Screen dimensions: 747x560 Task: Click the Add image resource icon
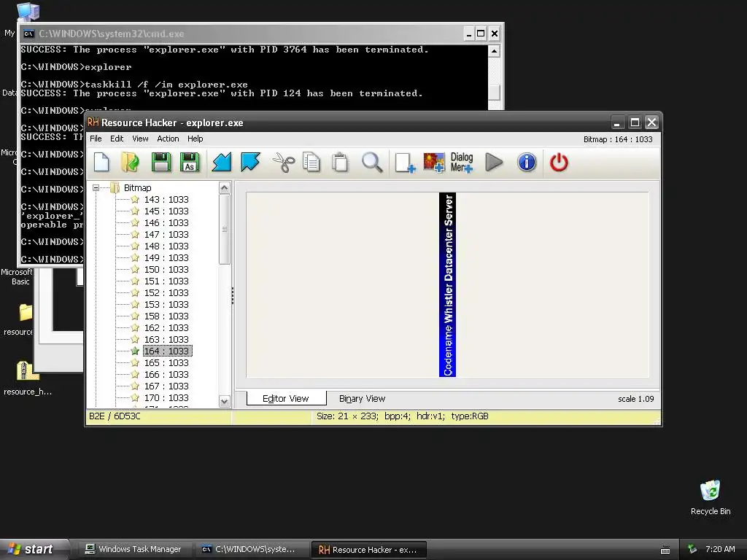434,163
